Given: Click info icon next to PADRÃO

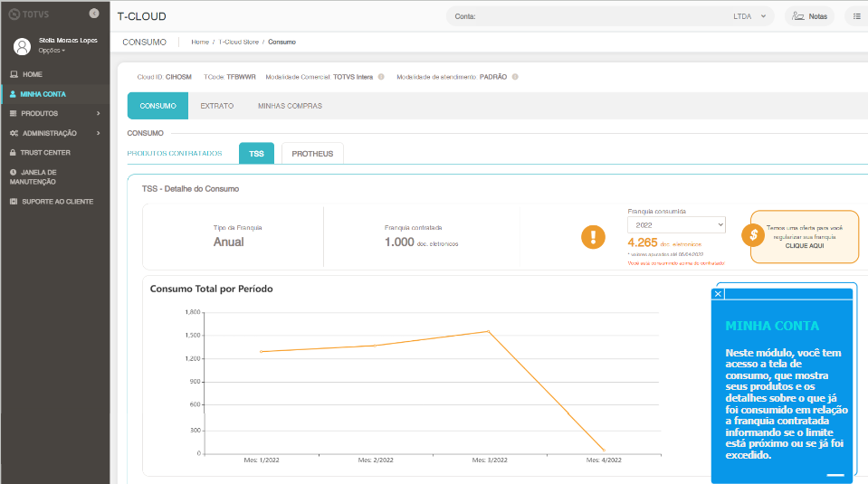Looking at the screenshot, I should [515, 77].
